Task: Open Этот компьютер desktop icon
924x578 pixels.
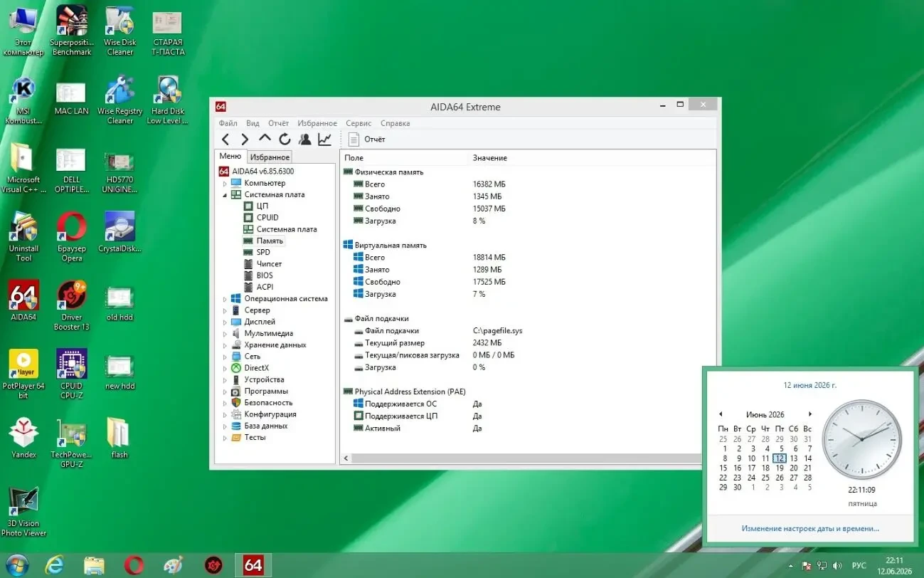Action: point(23,32)
